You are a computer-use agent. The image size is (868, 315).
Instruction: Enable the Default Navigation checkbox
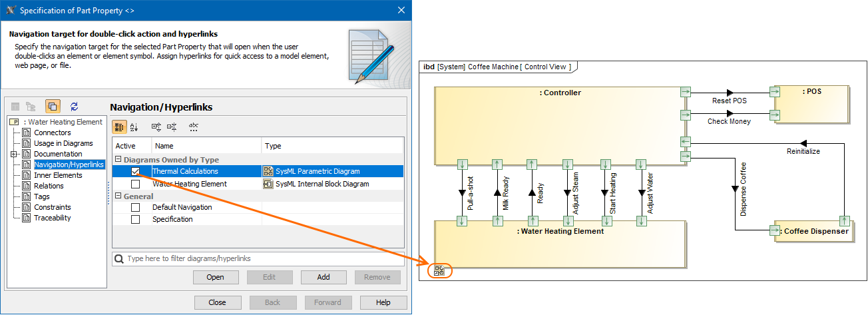[135, 207]
